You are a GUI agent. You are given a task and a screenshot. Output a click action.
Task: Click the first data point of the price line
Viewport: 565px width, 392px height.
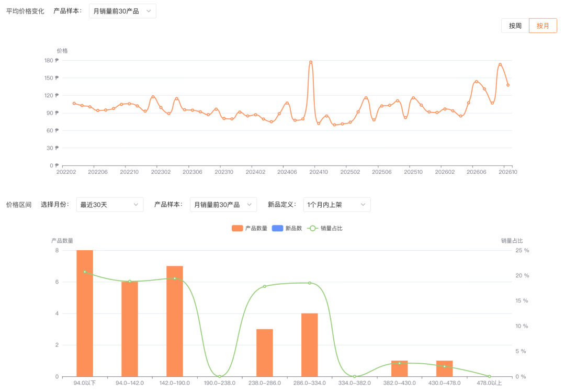tap(74, 104)
